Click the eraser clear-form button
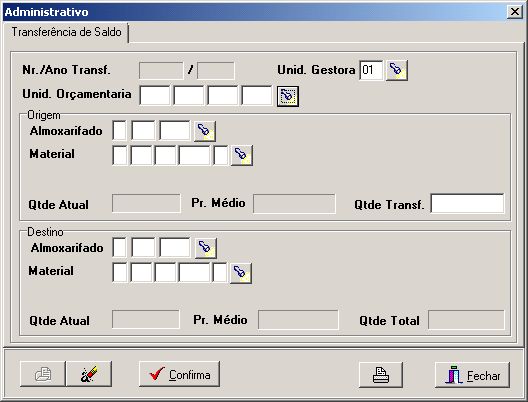This screenshot has height=402, width=528. pyautogui.click(x=89, y=374)
